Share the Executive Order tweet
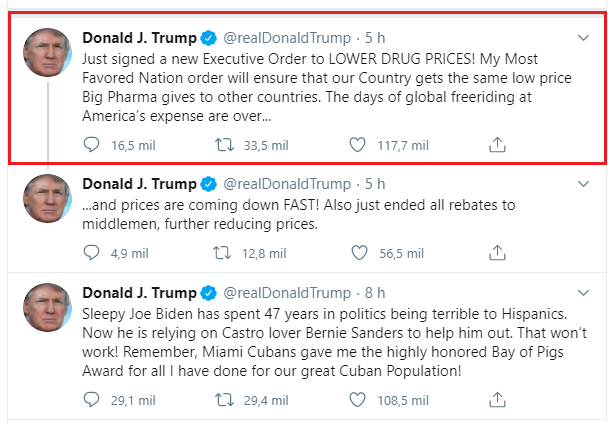 pos(496,144)
